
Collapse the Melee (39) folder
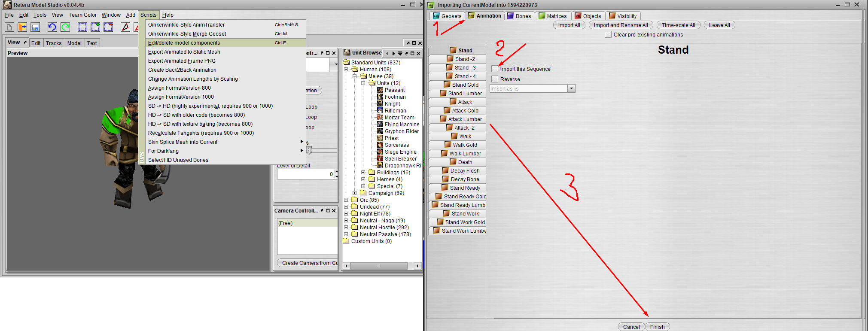pyautogui.click(x=355, y=76)
